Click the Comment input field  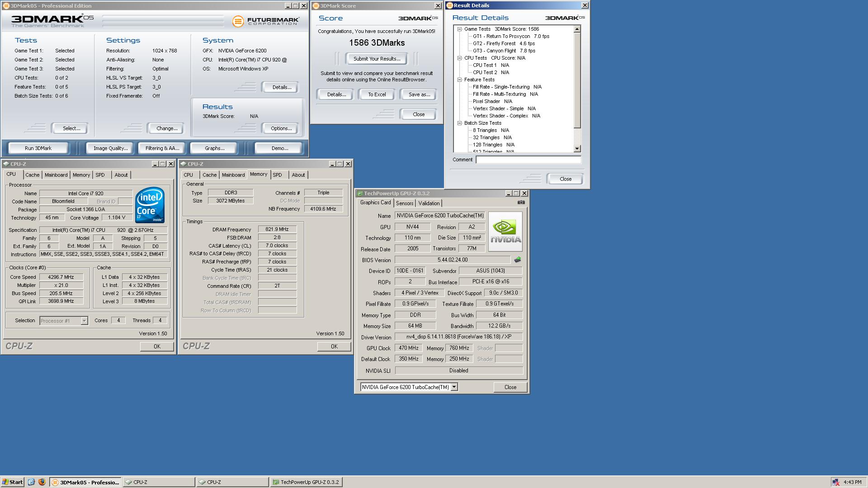pyautogui.click(x=528, y=160)
